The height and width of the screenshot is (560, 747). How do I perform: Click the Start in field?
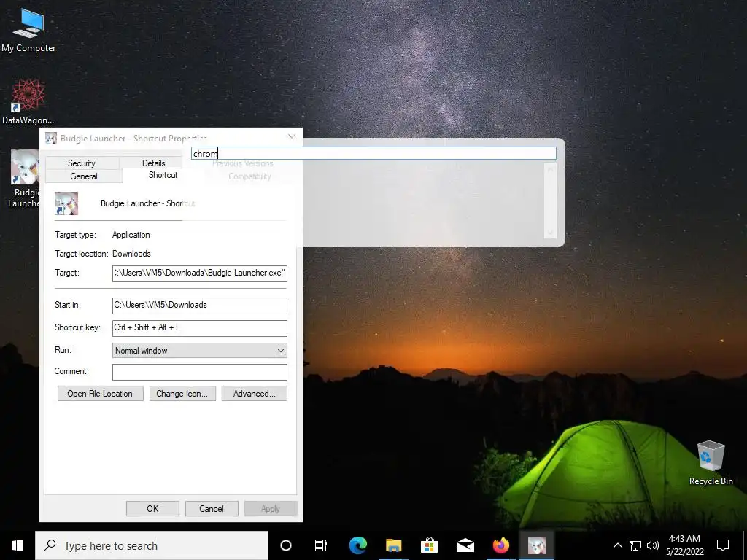coord(200,306)
